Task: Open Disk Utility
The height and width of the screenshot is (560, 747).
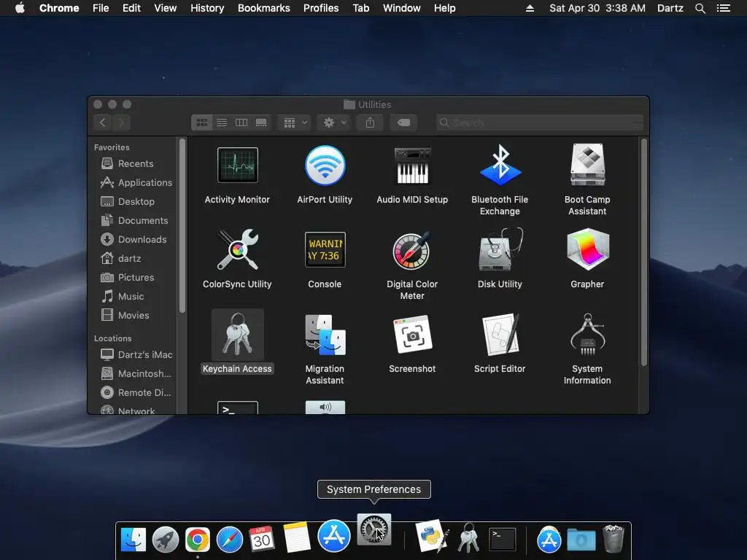Action: pos(500,249)
